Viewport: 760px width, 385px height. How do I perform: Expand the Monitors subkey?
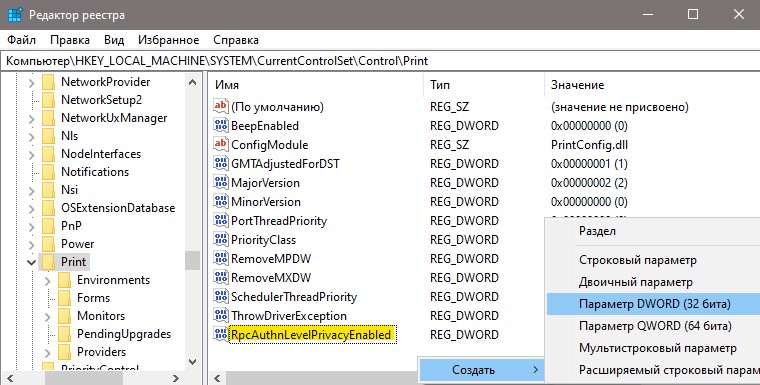[48, 317]
